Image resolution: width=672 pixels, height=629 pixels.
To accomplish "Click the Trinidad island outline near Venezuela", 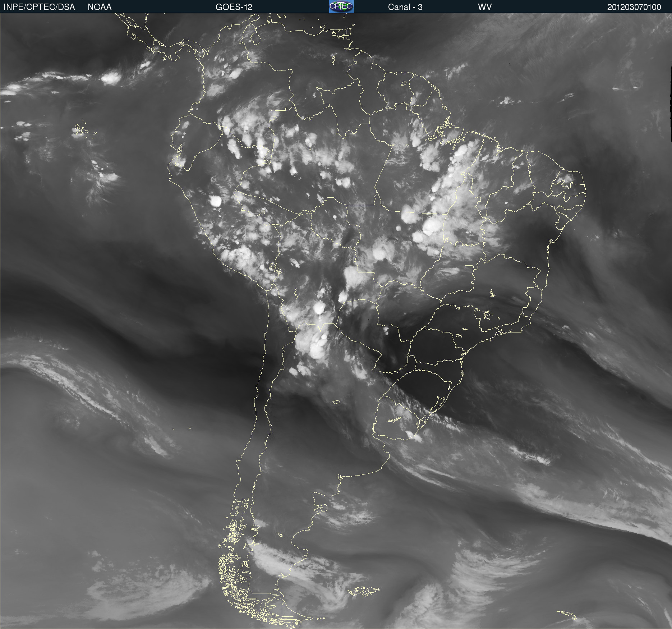I will [x=347, y=32].
